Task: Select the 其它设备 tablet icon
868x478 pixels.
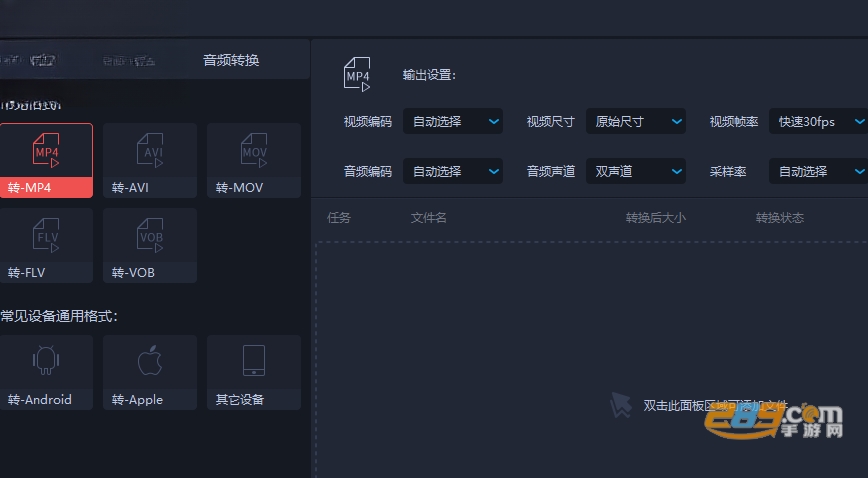Action: click(254, 361)
